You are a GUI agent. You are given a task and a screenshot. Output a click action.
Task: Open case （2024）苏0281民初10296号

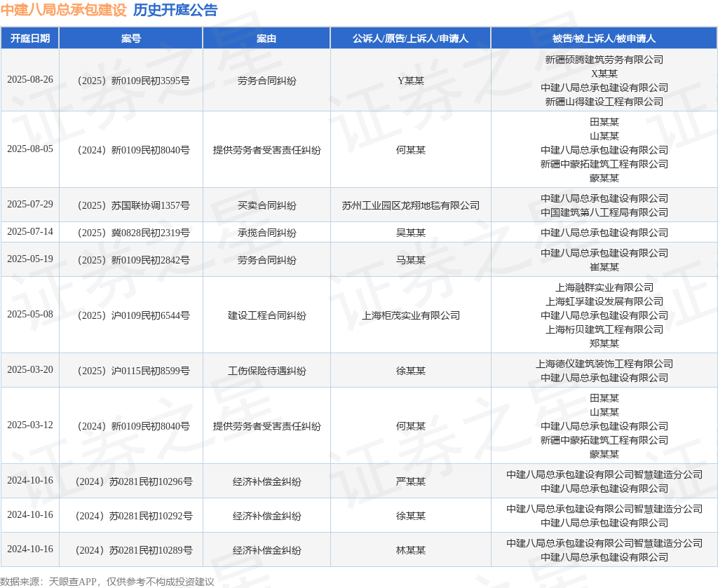(131, 481)
